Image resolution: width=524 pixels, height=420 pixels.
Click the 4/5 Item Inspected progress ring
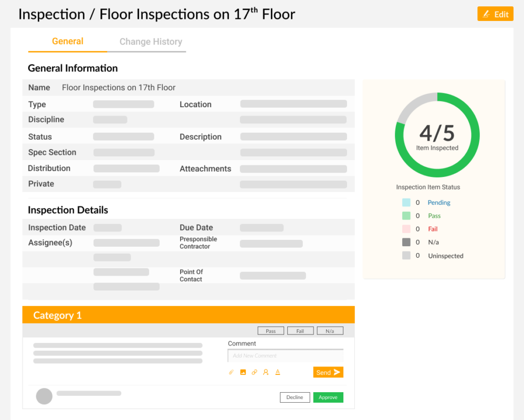tap(437, 134)
